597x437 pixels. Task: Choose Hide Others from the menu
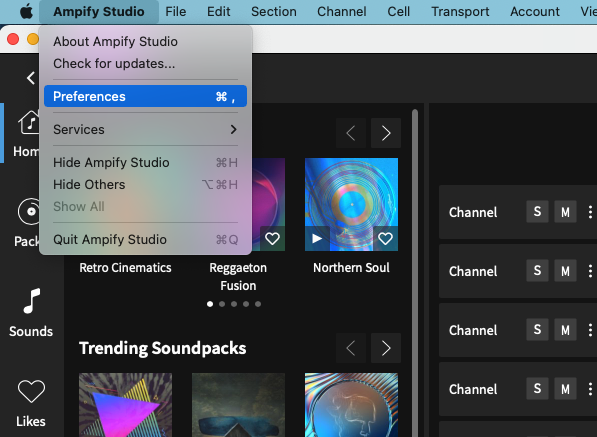point(145,185)
